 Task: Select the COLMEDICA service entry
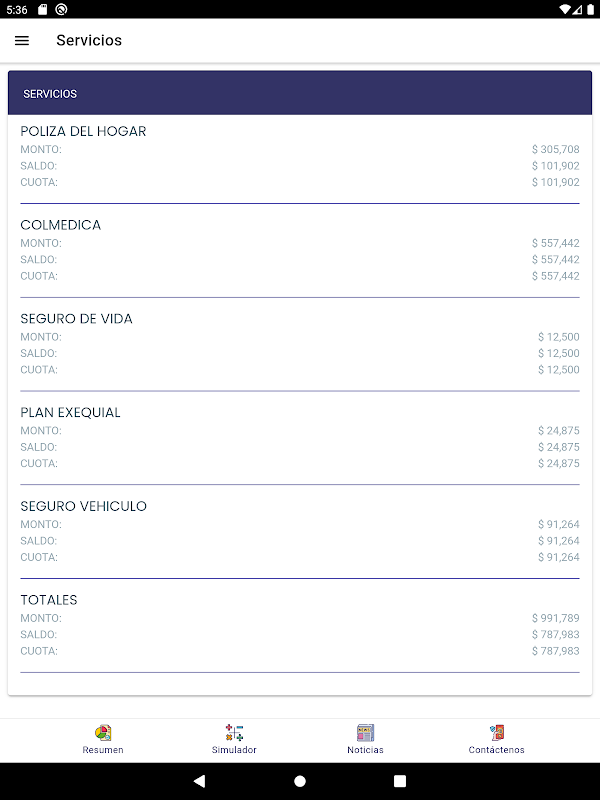click(x=300, y=250)
